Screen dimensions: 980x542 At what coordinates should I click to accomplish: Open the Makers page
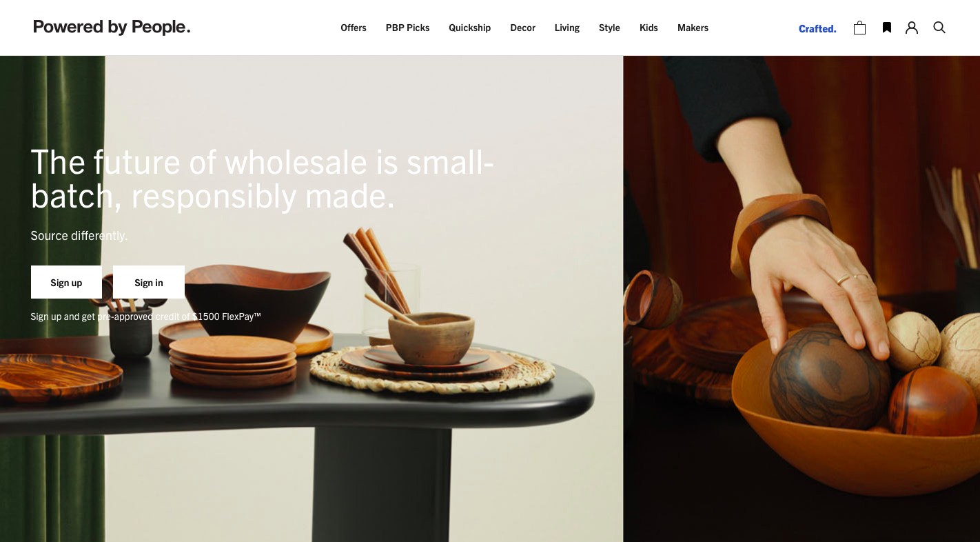[x=693, y=28]
